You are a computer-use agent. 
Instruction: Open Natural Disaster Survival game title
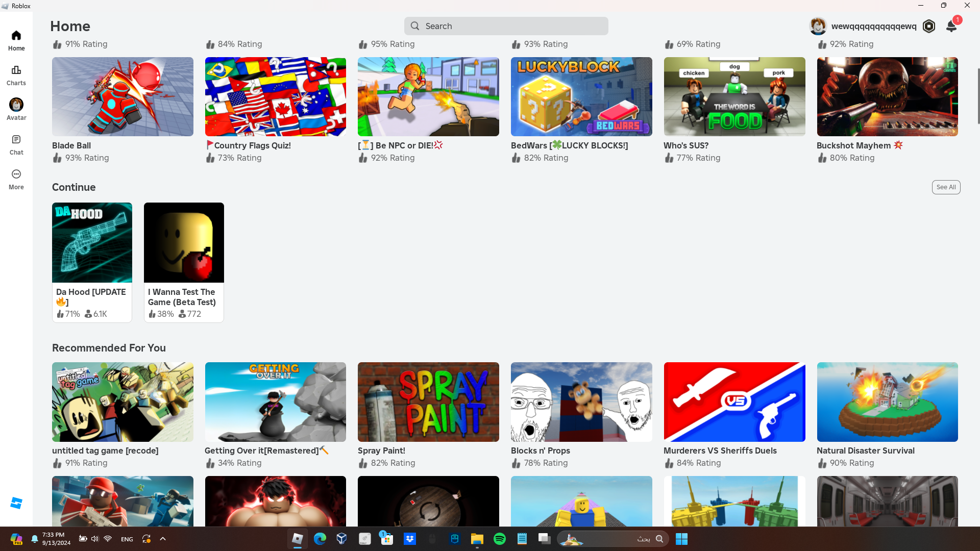click(866, 450)
